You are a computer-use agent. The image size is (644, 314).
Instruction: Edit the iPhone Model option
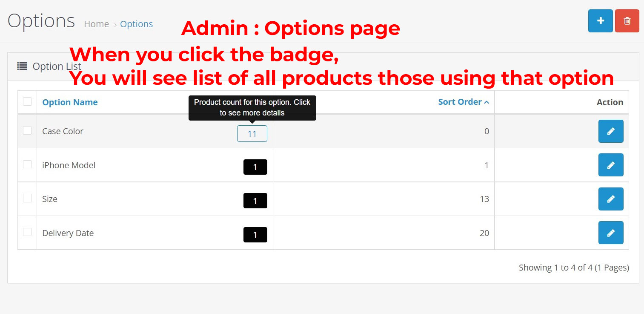(x=610, y=165)
